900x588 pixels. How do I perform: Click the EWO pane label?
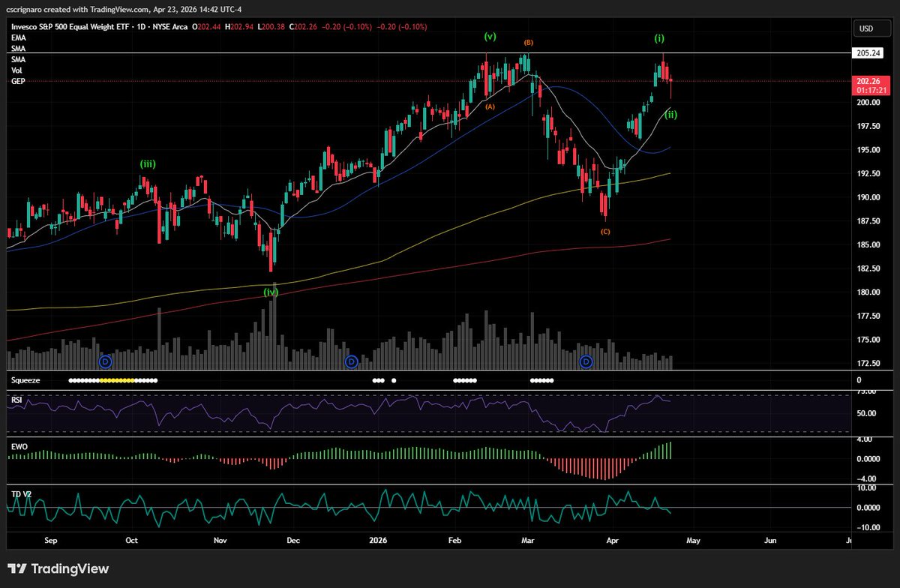click(19, 447)
